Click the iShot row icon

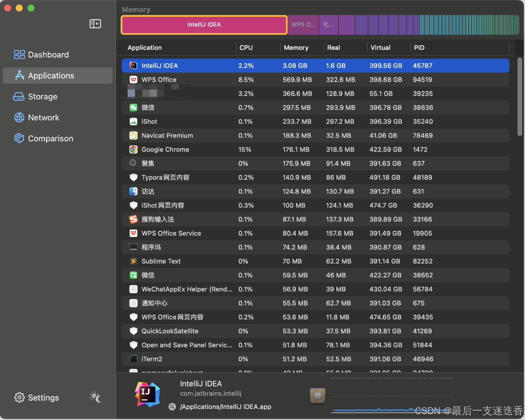133,121
